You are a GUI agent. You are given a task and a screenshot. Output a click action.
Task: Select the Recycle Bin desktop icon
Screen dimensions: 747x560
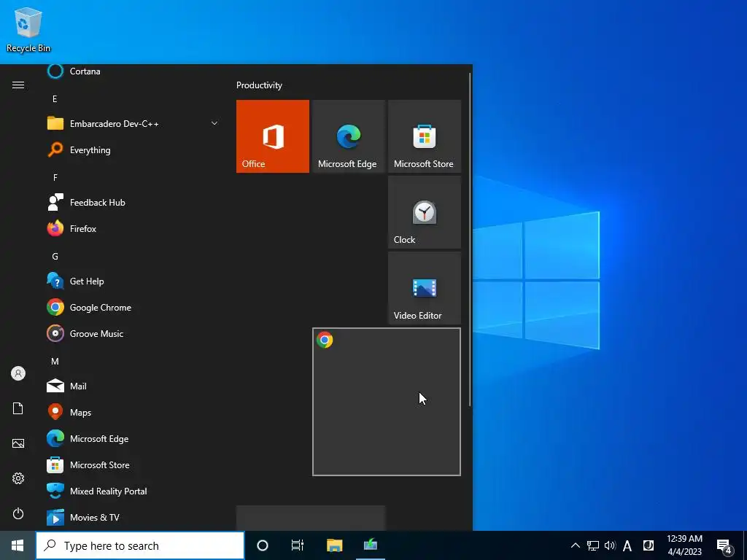point(28,29)
